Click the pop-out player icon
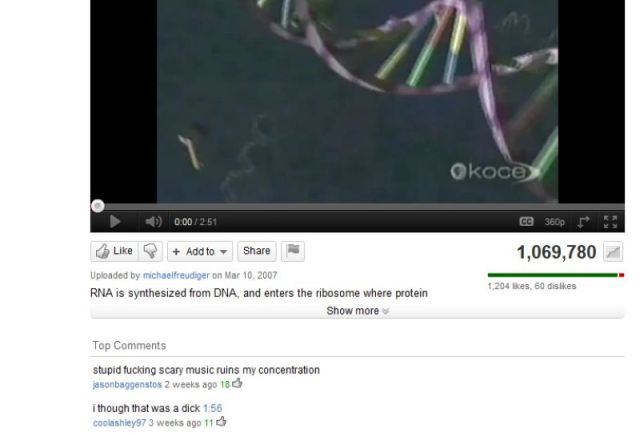Screen dimensions: 640x436 583,222
